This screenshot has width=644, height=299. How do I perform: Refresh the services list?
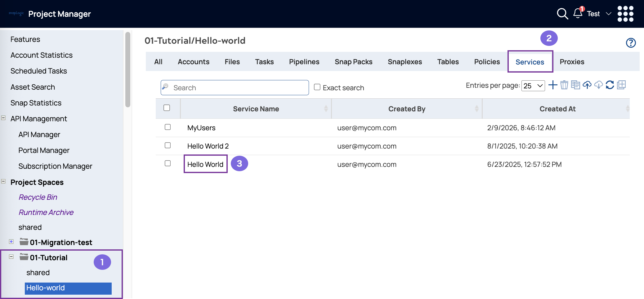tap(610, 85)
